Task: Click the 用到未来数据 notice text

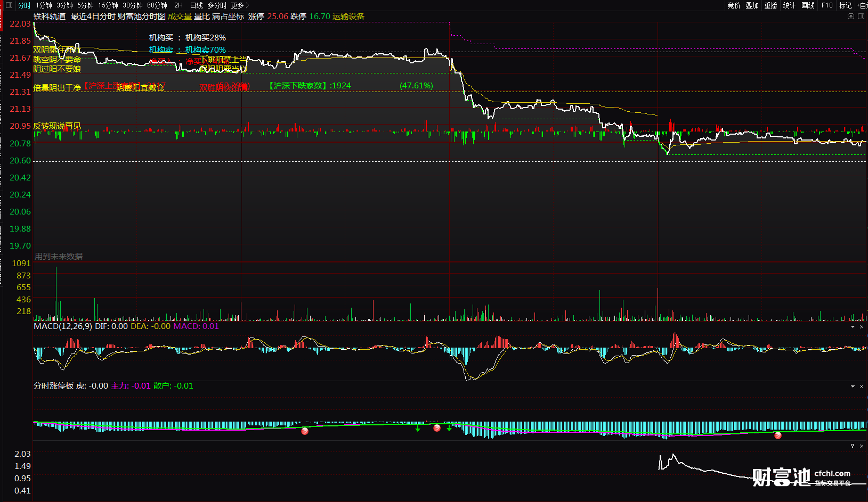Action: pos(59,257)
